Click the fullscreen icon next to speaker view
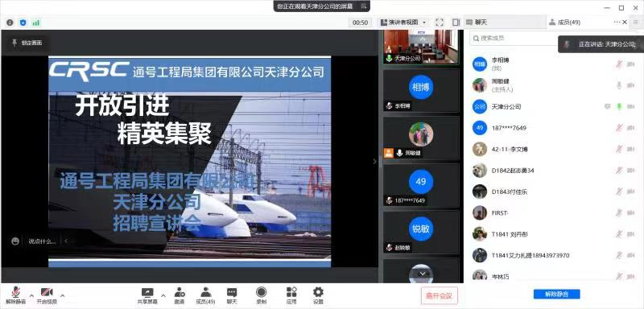This screenshot has height=309, width=644. [x=440, y=23]
